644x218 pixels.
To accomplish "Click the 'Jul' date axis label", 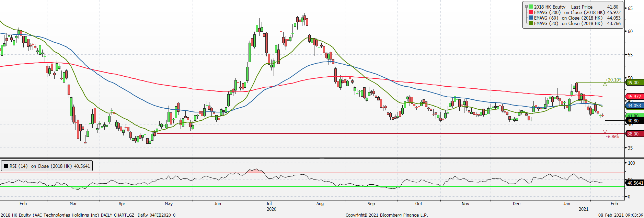I will click(269, 204).
